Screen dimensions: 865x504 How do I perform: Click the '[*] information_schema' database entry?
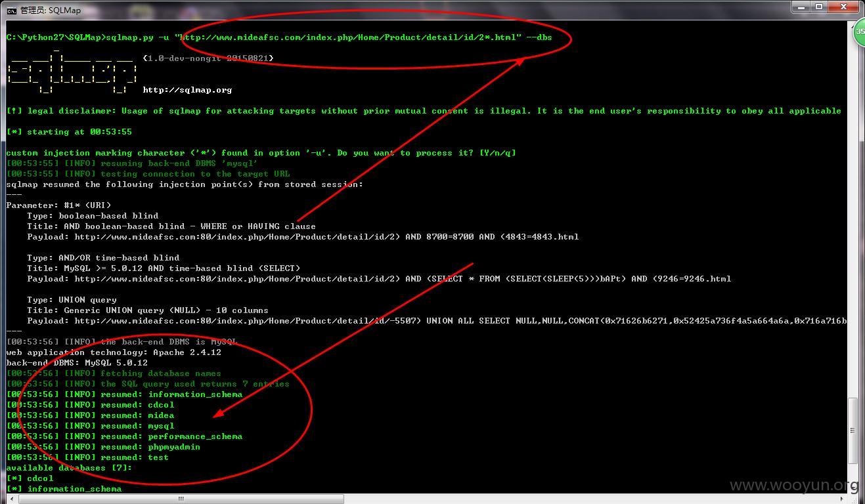[64, 489]
